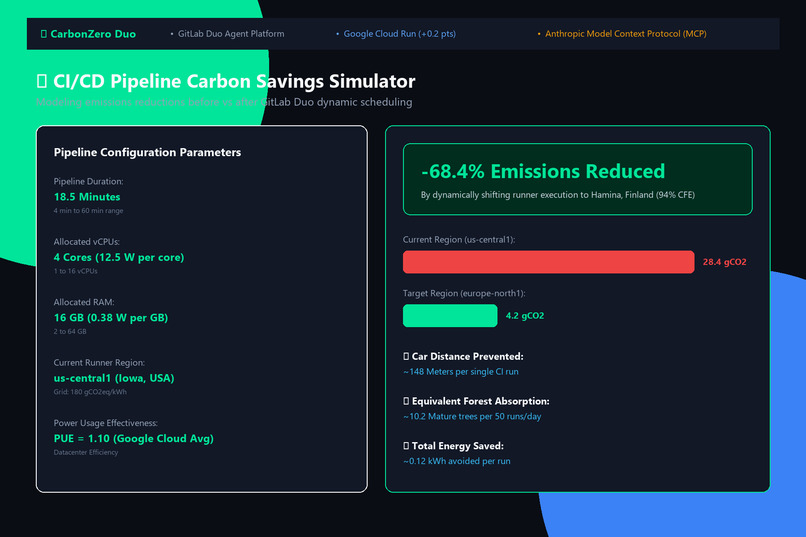Select Current Region (us-central1) label
The width and height of the screenshot is (806, 537).
(x=459, y=239)
